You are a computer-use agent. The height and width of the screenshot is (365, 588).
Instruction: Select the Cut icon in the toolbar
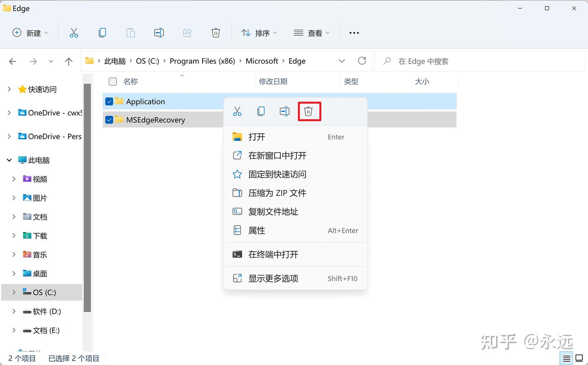(74, 33)
